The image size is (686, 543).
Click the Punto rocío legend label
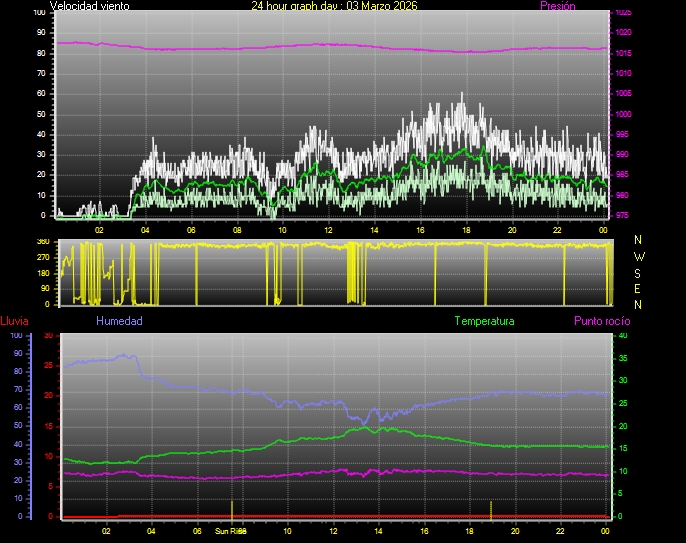coord(602,321)
